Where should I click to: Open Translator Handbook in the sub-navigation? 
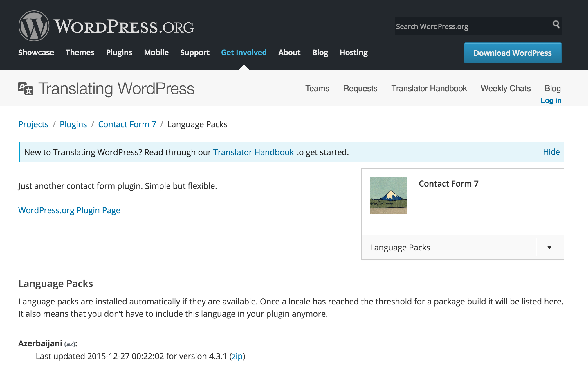coord(429,88)
